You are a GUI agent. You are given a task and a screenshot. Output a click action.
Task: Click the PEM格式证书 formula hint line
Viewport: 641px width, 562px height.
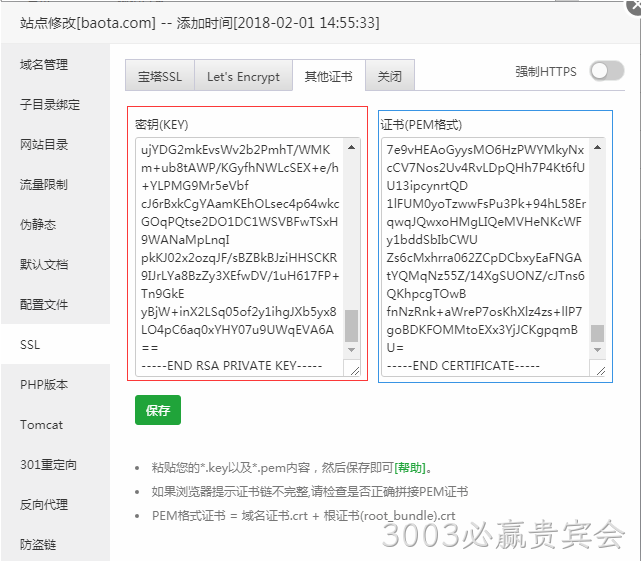pos(303,516)
